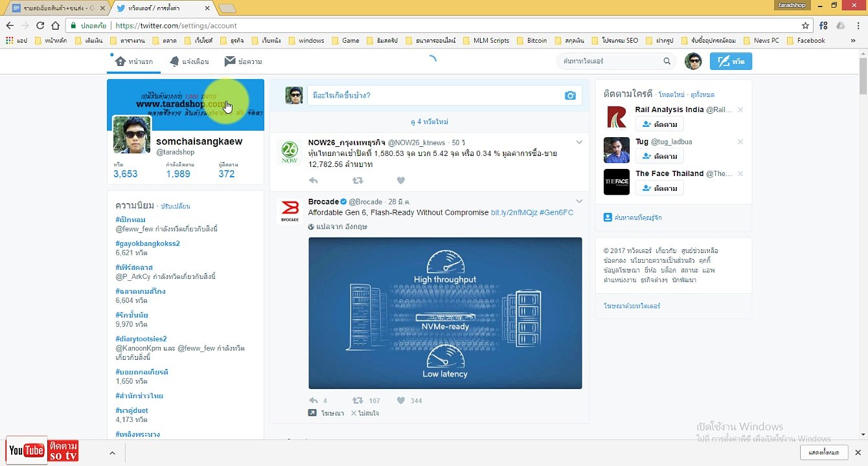Open NOW26 avatar profile

coord(290,152)
